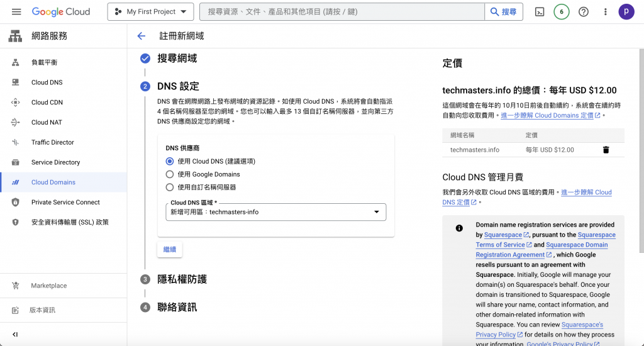Screen dimensions: 644x346
Task: Click the resource search input field
Action: 341,11
